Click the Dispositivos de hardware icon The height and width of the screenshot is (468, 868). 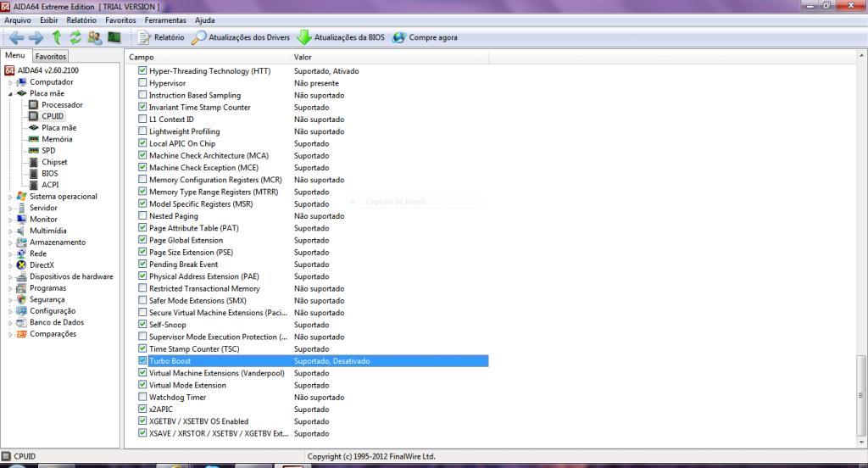click(x=21, y=276)
